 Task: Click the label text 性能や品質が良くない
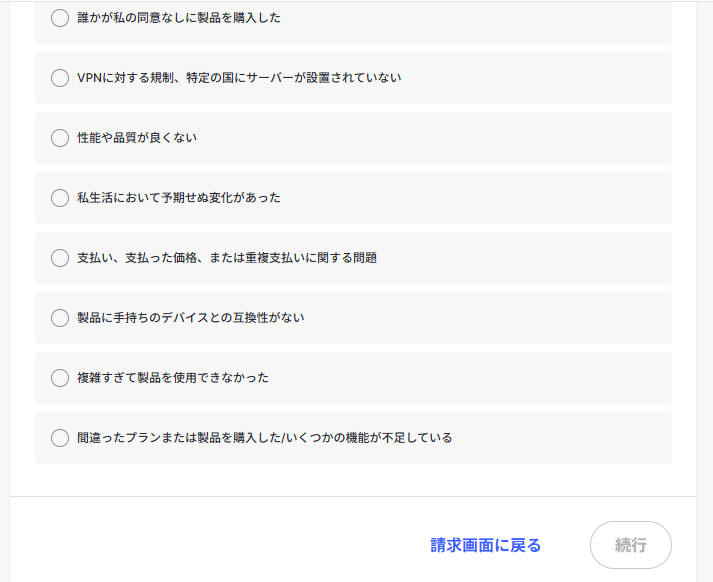tap(137, 138)
